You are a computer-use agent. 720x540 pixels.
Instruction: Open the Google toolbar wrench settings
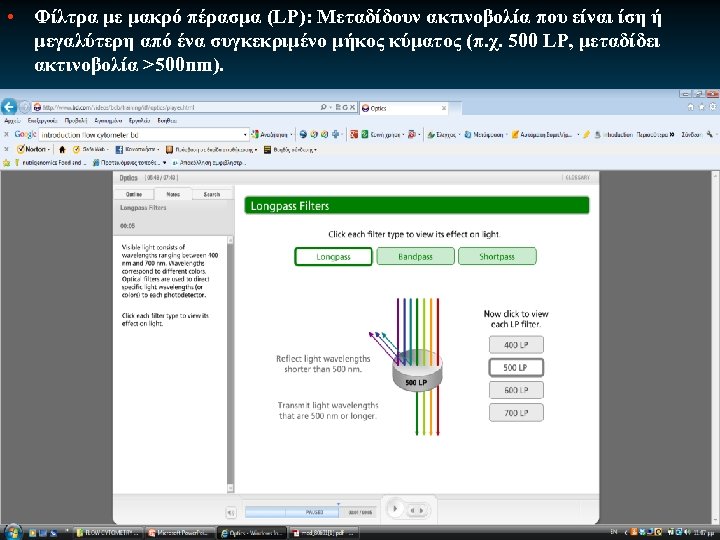[x=710, y=135]
